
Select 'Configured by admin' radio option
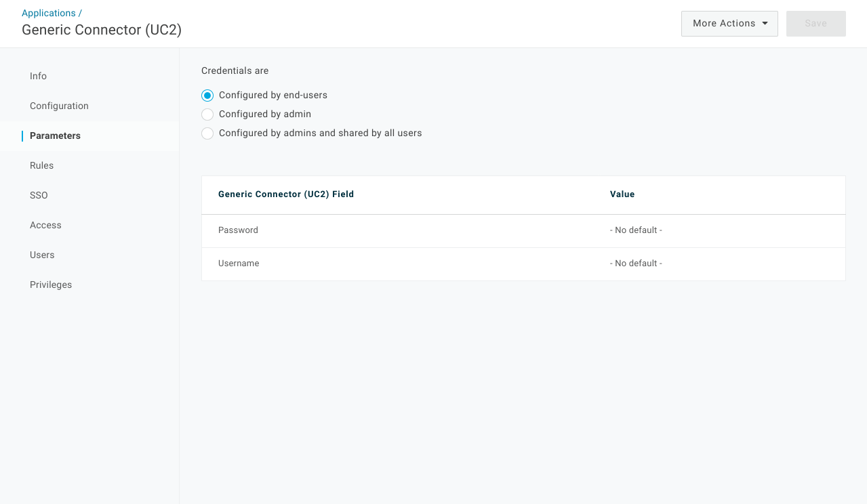pyautogui.click(x=207, y=114)
